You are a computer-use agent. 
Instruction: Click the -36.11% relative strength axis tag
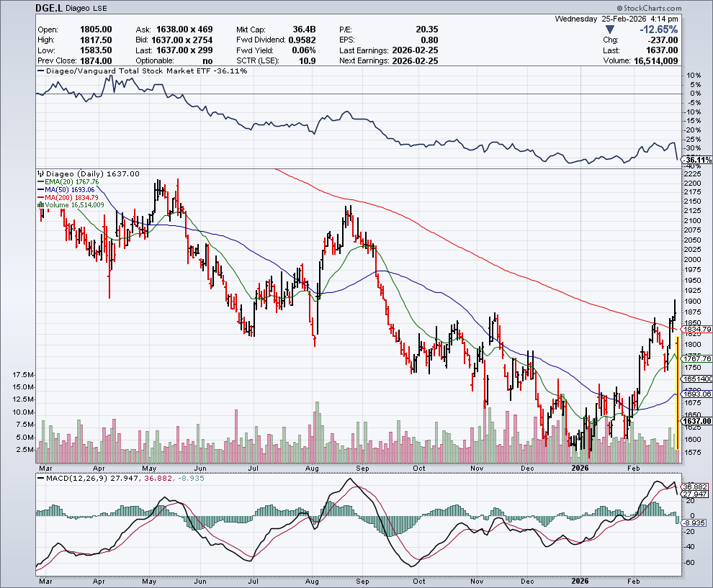(x=696, y=159)
